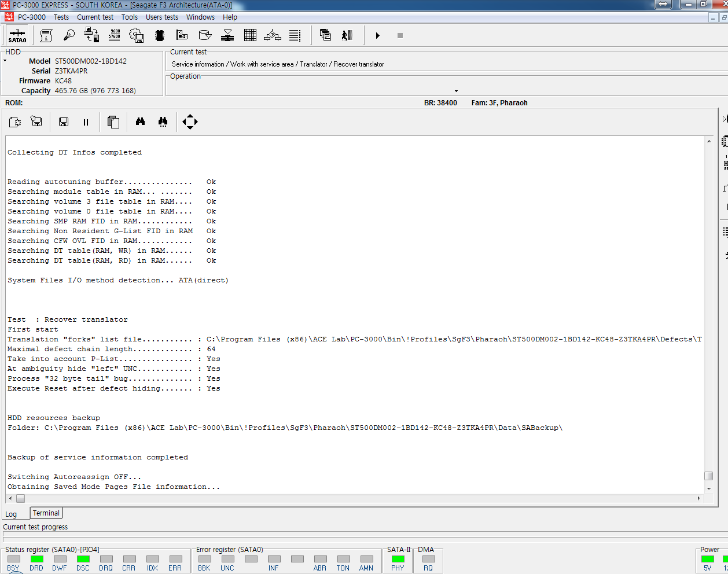728x574 pixels.
Task: Open the 9600/57600 baud rate icon
Action: 115,35
